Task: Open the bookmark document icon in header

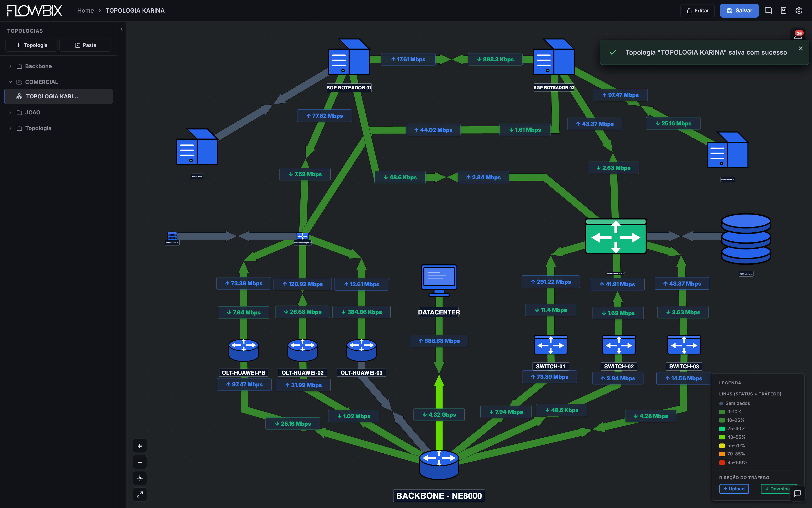Action: coord(783,10)
